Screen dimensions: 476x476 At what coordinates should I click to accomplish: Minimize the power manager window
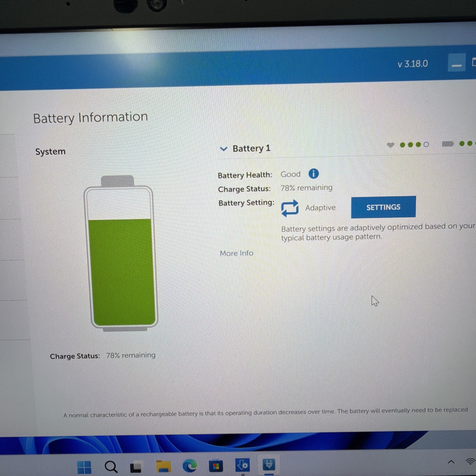[x=456, y=63]
